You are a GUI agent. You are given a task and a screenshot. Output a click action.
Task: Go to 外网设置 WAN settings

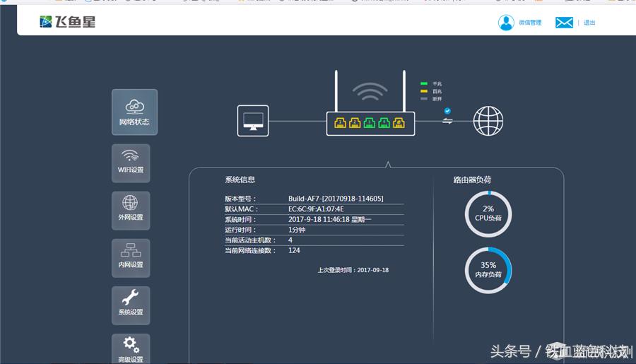131,211
